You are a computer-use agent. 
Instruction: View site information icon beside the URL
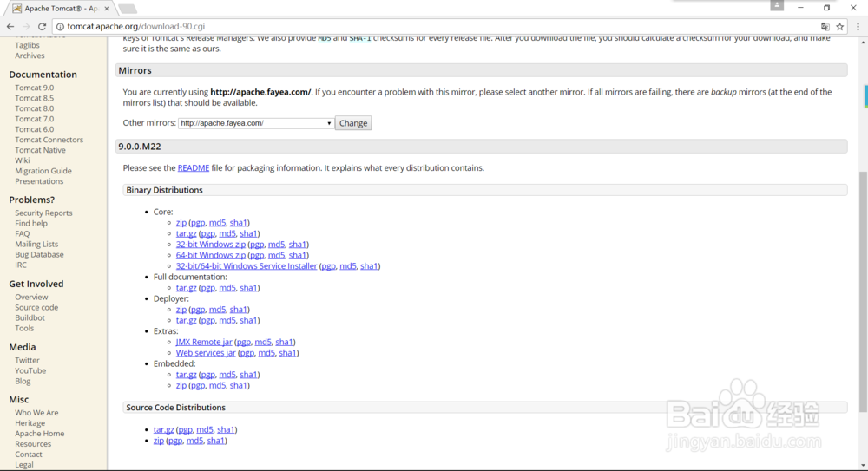(61, 27)
